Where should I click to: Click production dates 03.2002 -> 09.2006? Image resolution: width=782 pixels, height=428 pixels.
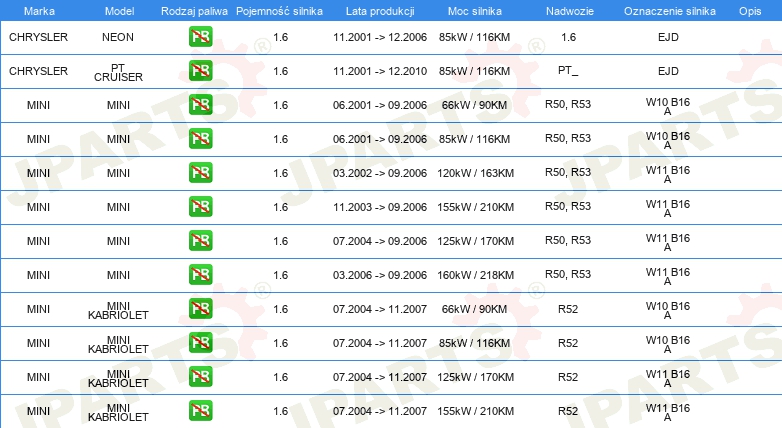point(380,173)
